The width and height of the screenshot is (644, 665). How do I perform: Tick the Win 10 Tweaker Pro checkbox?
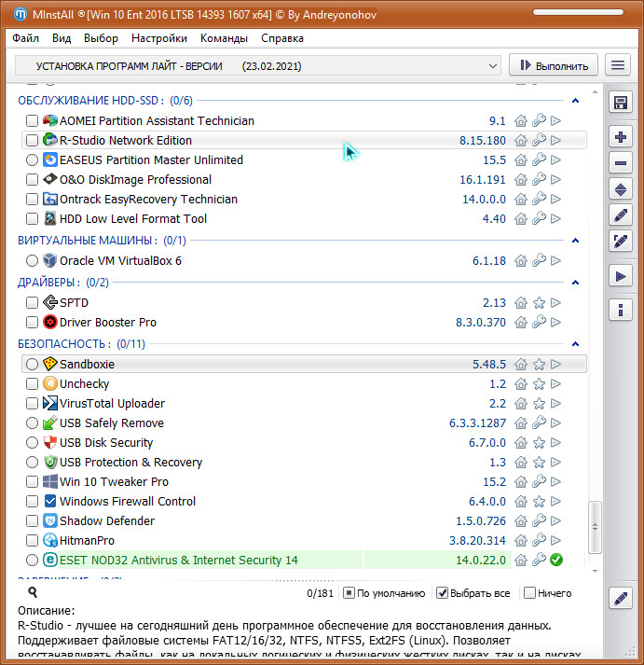pos(32,482)
